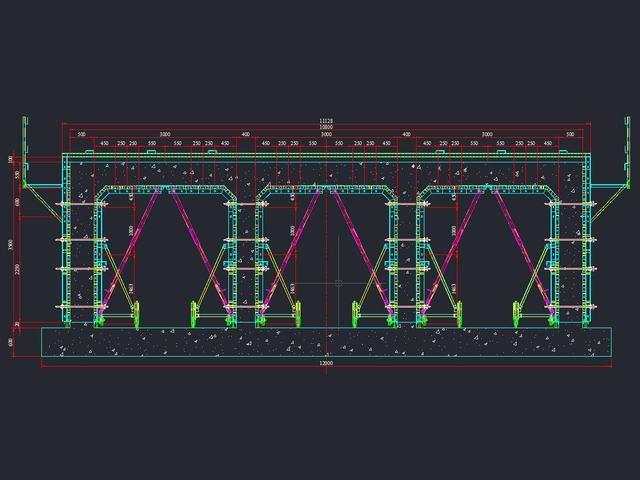Click the 12000 base slab dimension text

[327, 363]
